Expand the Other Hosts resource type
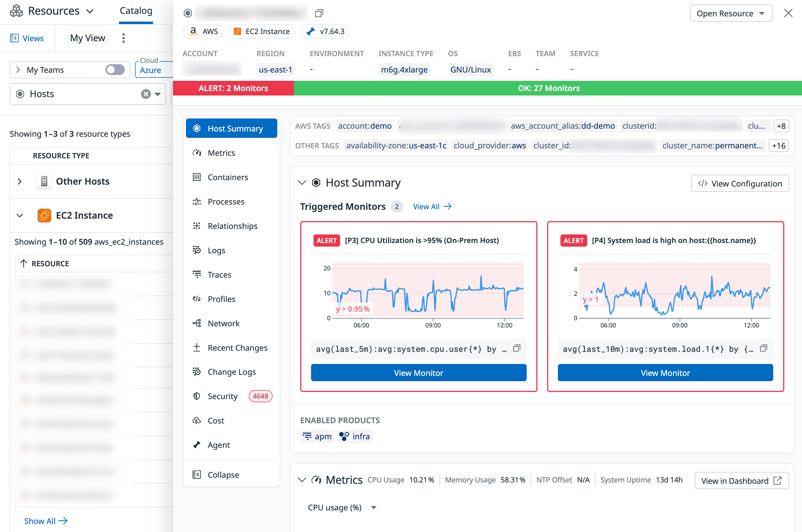The height and width of the screenshot is (532, 802). click(x=20, y=182)
